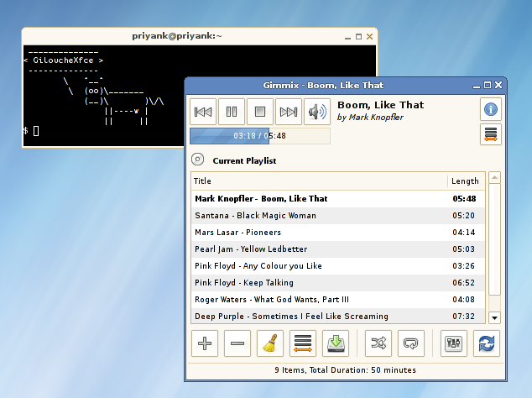Click the priyank@priyank:~ terminal title bar
Viewport: 532px width, 398px height.
coord(177,36)
